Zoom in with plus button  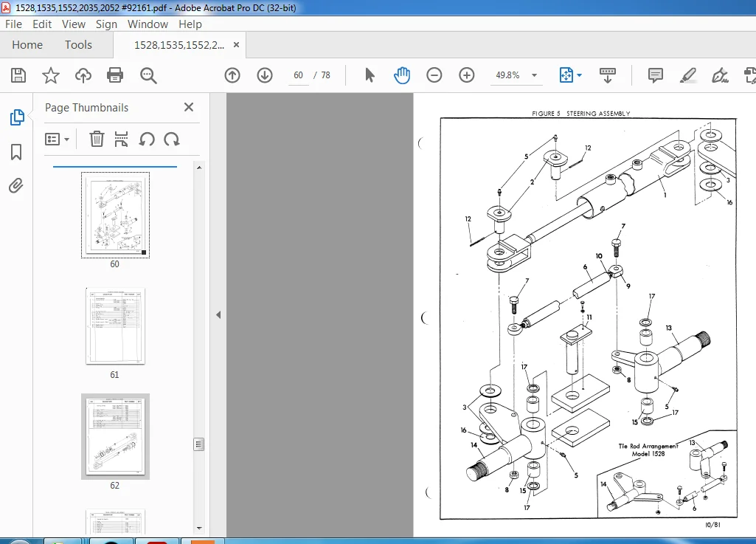466,75
